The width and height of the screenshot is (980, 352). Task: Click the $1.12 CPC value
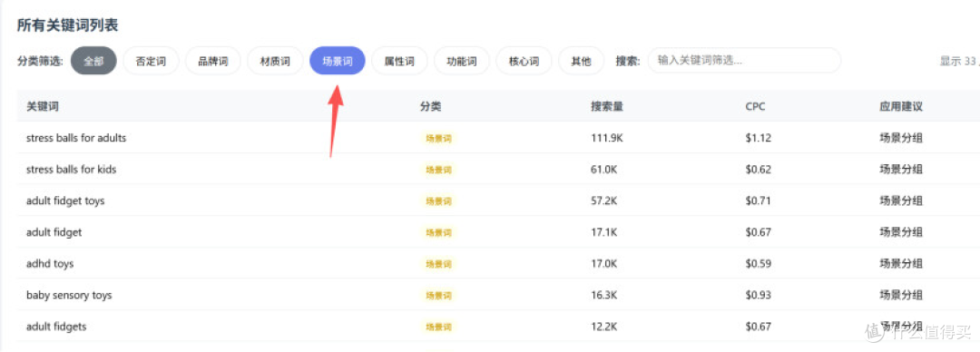point(758,138)
